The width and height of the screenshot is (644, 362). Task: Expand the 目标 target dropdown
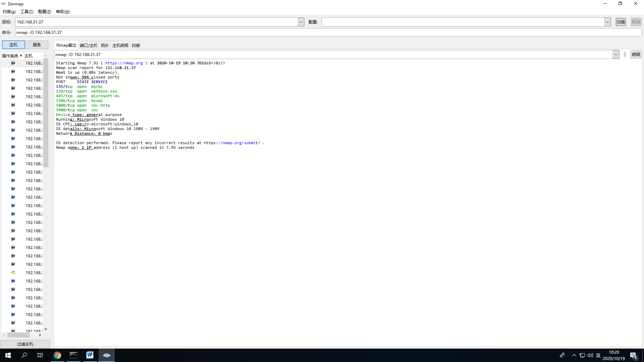pos(301,22)
